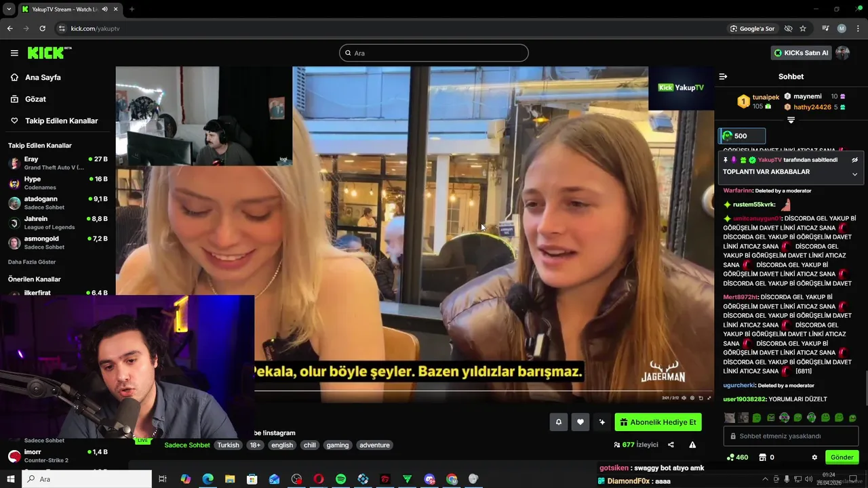The height and width of the screenshot is (488, 868).
Task: Open Jahrein channel in the sidebar
Action: coord(58,222)
